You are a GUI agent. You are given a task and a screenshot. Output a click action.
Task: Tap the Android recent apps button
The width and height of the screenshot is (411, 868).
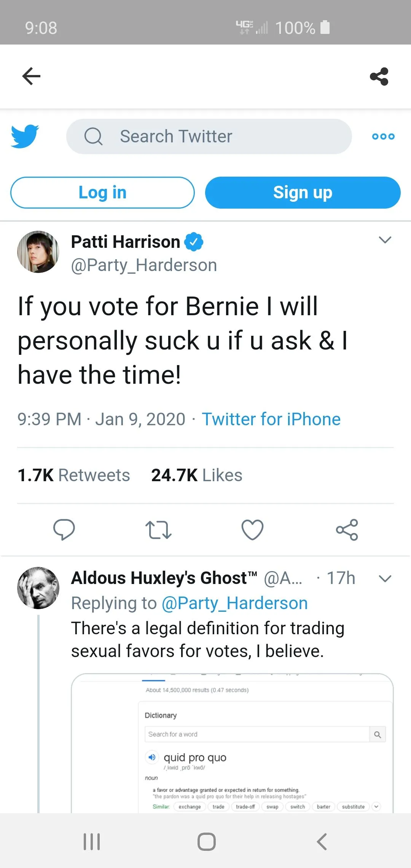pos(92,841)
